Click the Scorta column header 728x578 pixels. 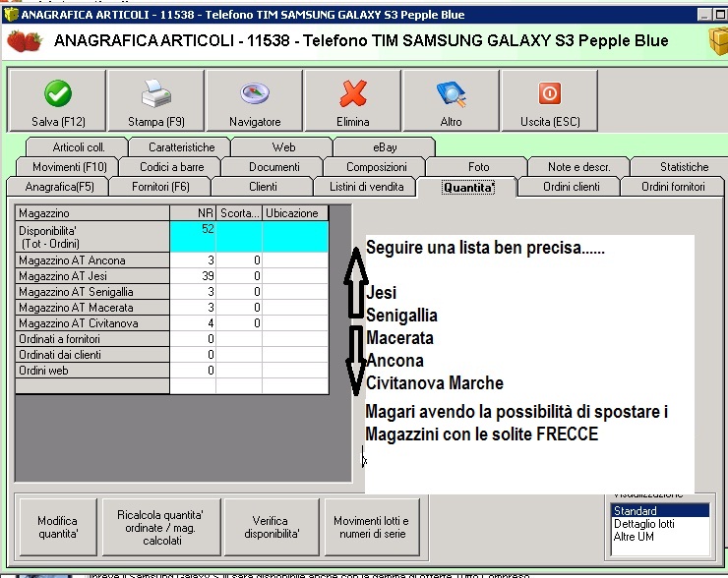click(239, 213)
